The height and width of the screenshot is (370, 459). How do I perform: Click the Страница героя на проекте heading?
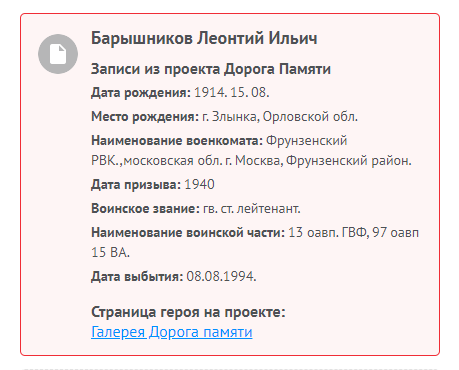(188, 312)
